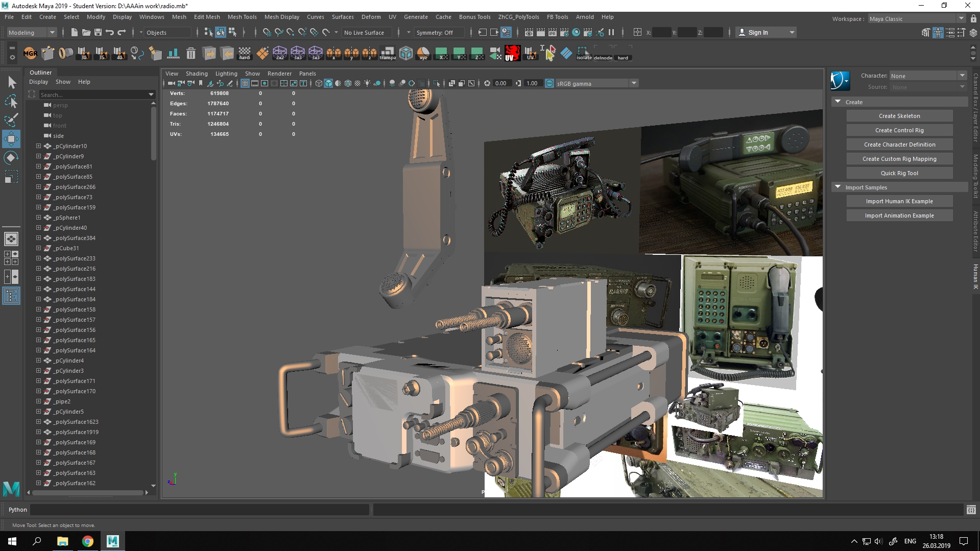
Task: Click the Create Skeleton button
Action: tap(899, 116)
